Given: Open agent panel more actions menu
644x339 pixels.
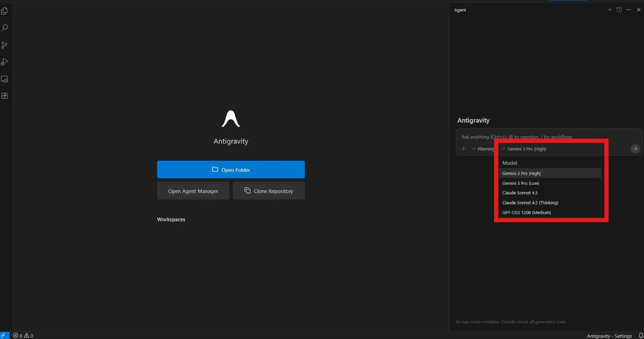Looking at the screenshot, I should point(629,10).
